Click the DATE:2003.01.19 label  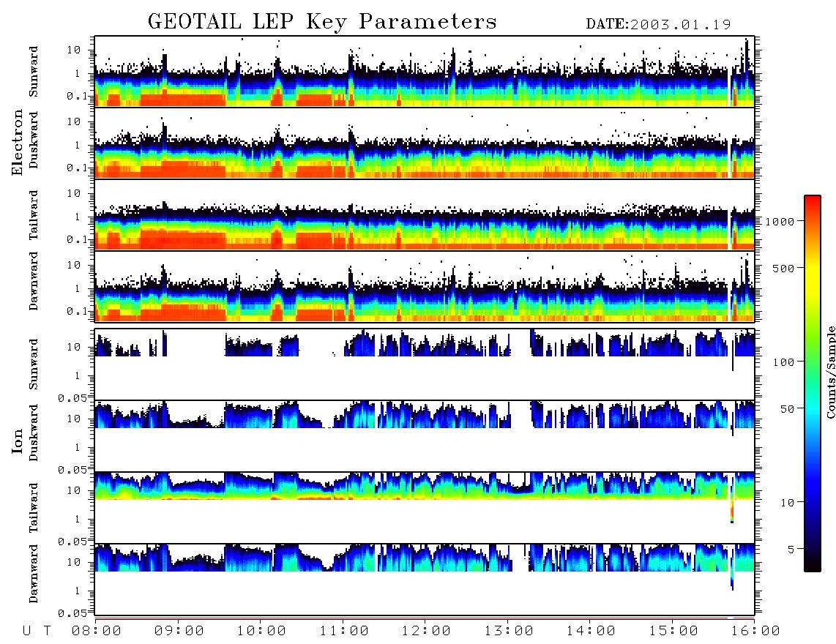[658, 25]
